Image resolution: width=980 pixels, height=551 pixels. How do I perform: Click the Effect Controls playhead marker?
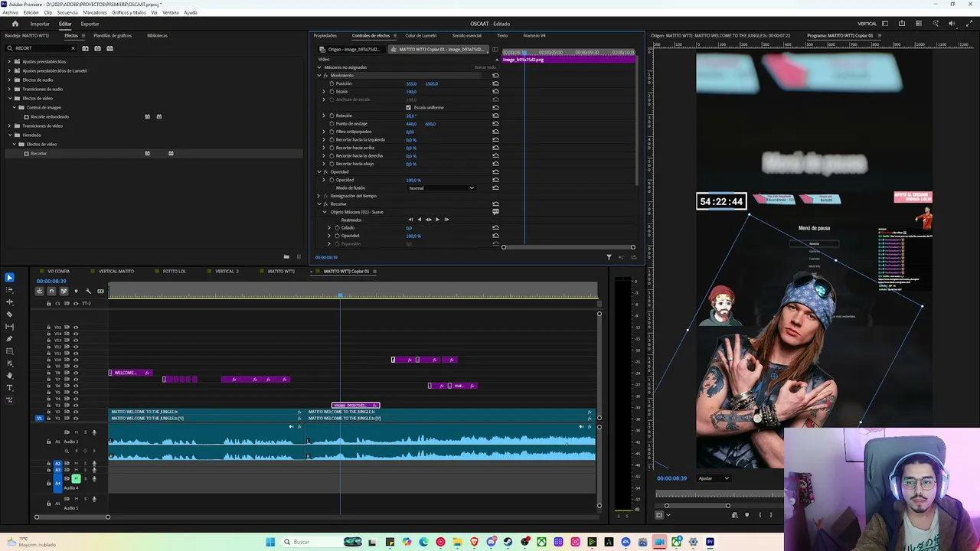(x=524, y=54)
